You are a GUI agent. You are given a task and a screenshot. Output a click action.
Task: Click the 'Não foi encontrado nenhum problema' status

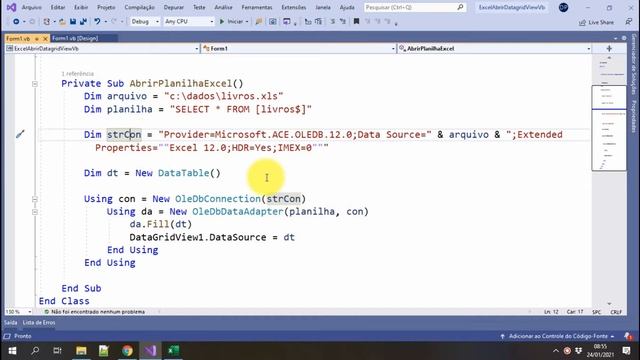tap(95, 312)
